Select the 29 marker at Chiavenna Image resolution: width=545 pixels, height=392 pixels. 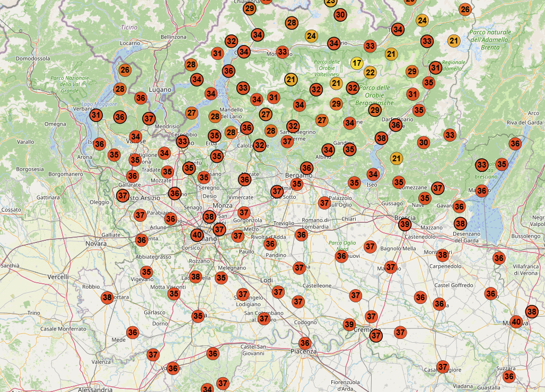tap(250, 8)
